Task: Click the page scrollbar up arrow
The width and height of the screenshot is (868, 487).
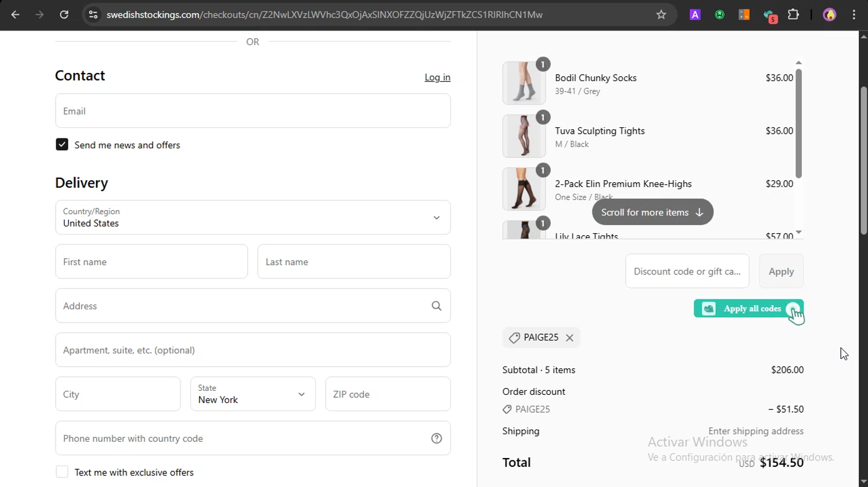Action: click(x=863, y=36)
